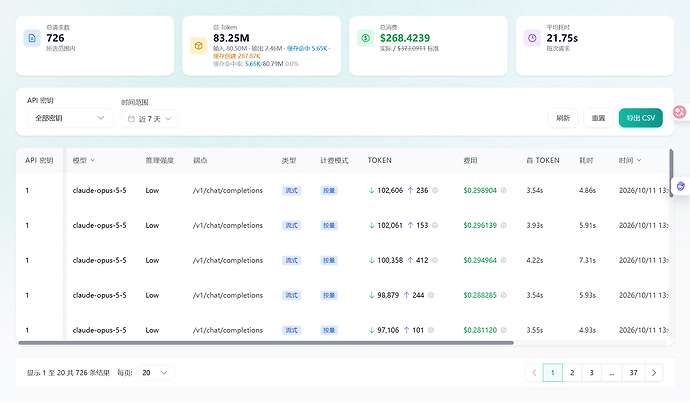690x402 pixels.
Task: Click the info icon next to cost $0.298904
Action: tap(503, 190)
